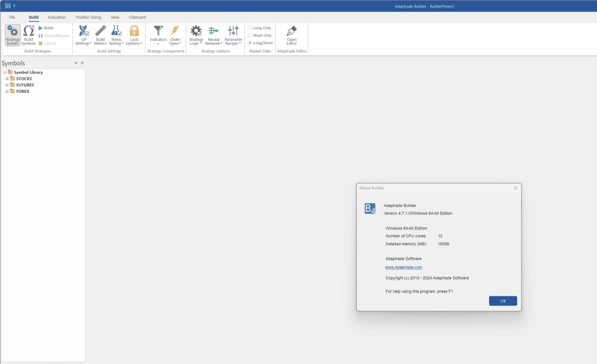Expand the FUTURES folder node
The height and width of the screenshot is (364, 597).
(7, 85)
